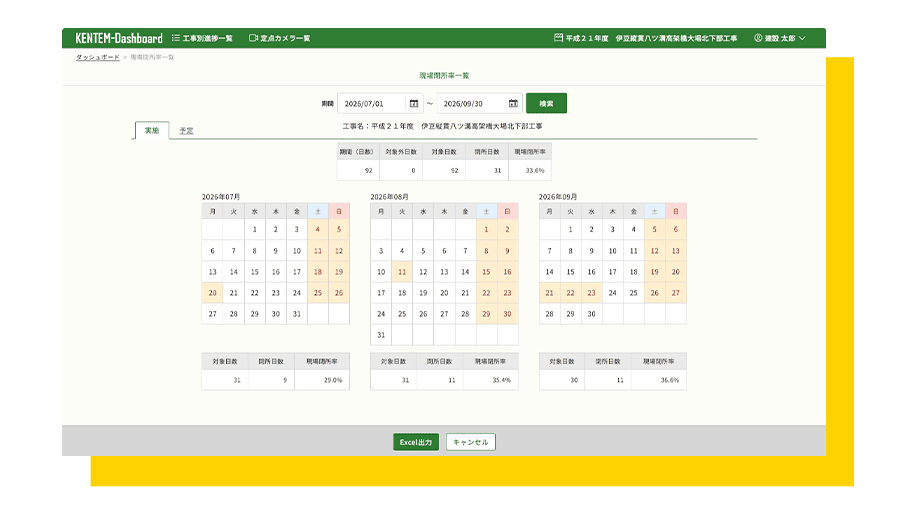Select July 20 in the 2026年07月 calendar

pos(213,293)
